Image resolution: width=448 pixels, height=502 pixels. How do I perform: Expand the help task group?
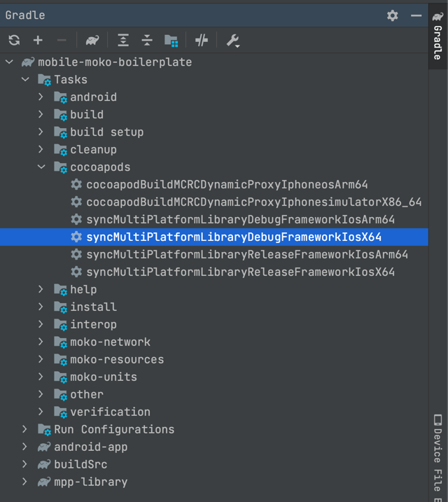point(41,289)
